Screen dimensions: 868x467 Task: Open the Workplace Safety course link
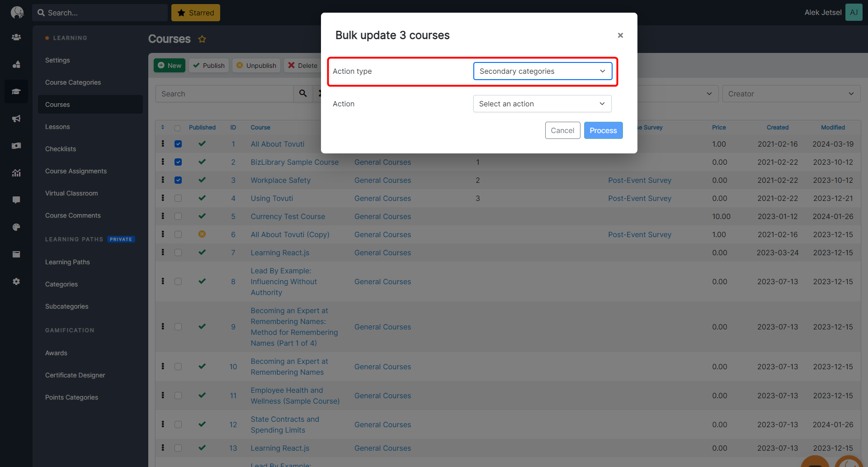(280, 180)
